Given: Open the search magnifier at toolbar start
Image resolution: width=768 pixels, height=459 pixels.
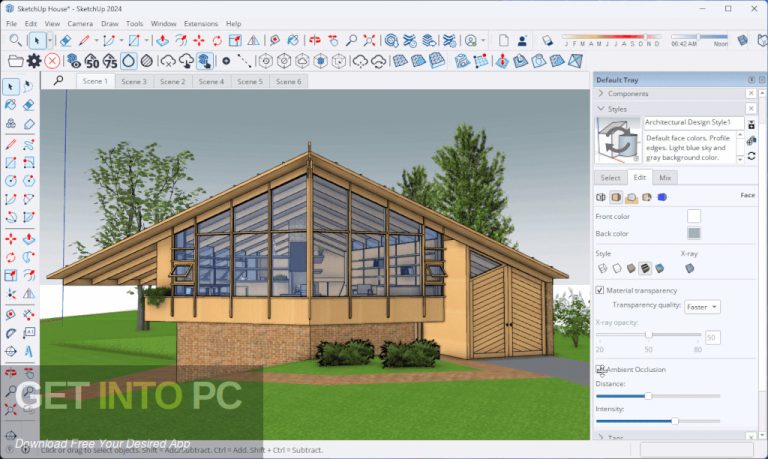Looking at the screenshot, I should (x=15, y=40).
